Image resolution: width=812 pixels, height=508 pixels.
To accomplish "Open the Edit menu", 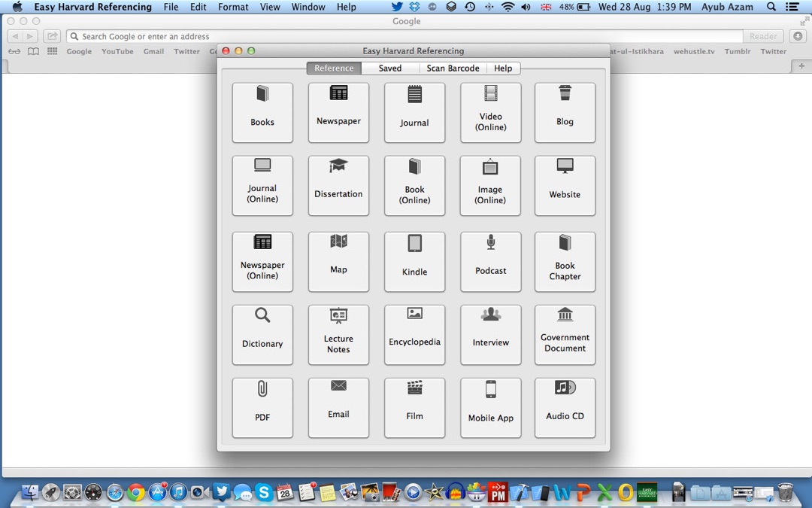I will click(x=198, y=7).
